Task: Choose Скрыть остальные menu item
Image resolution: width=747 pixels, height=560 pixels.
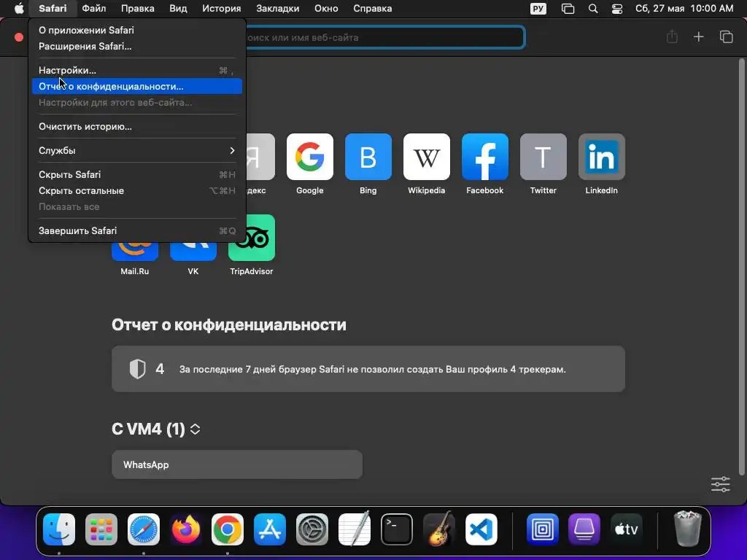Action: click(x=136, y=190)
